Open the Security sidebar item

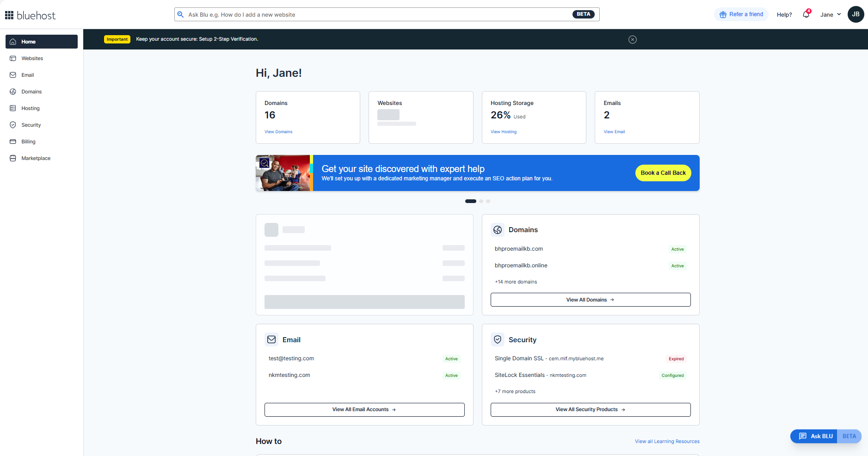coord(31,125)
